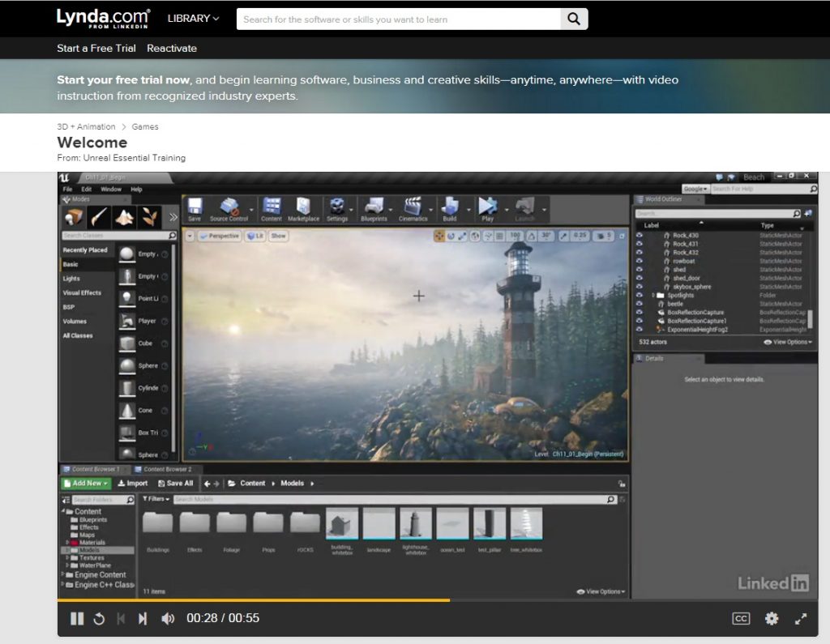Open the Marketplace toolbar icon
This screenshot has width=830, height=644.
tap(303, 207)
